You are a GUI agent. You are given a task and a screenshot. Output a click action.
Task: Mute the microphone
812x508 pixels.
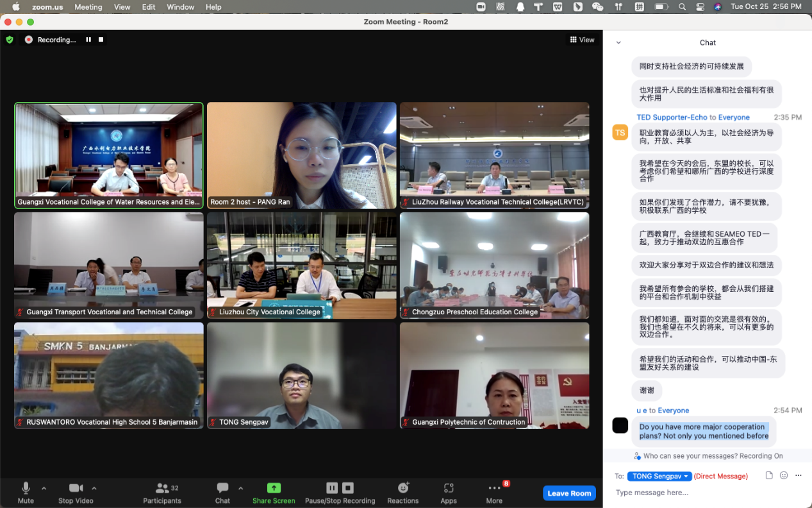point(26,493)
